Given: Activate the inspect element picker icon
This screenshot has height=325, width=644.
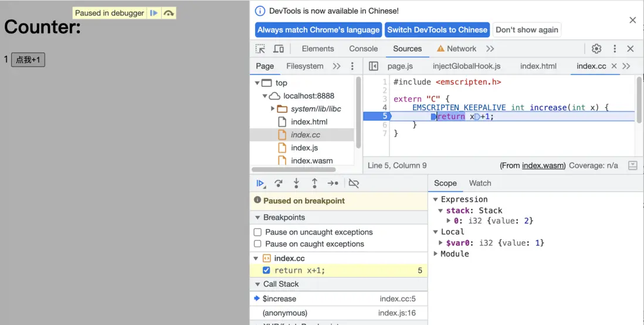Looking at the screenshot, I should pos(260,49).
